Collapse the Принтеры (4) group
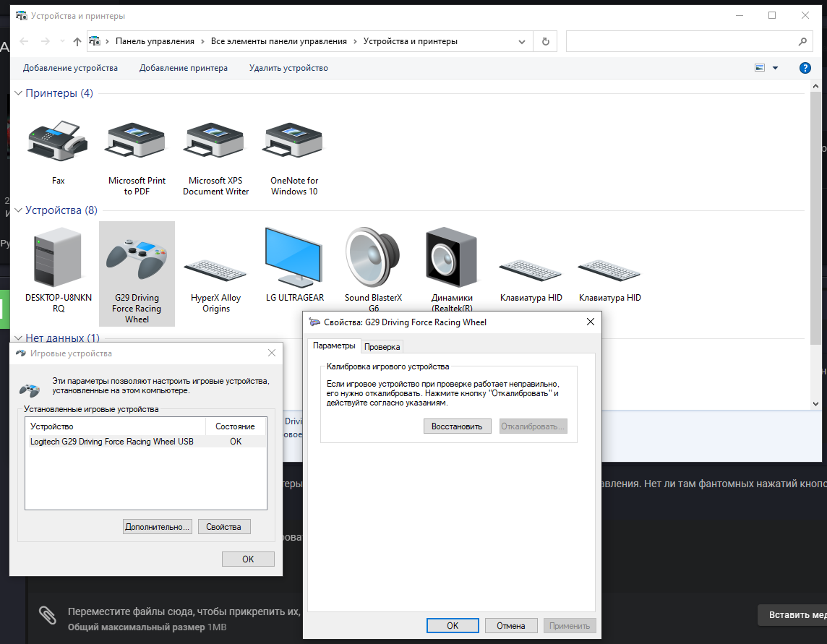827x644 pixels. point(19,93)
